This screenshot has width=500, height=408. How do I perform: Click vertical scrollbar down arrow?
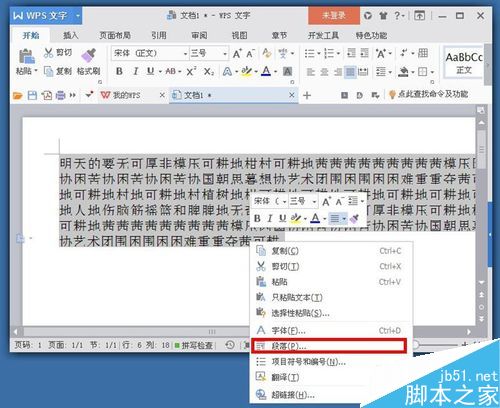coord(481,282)
